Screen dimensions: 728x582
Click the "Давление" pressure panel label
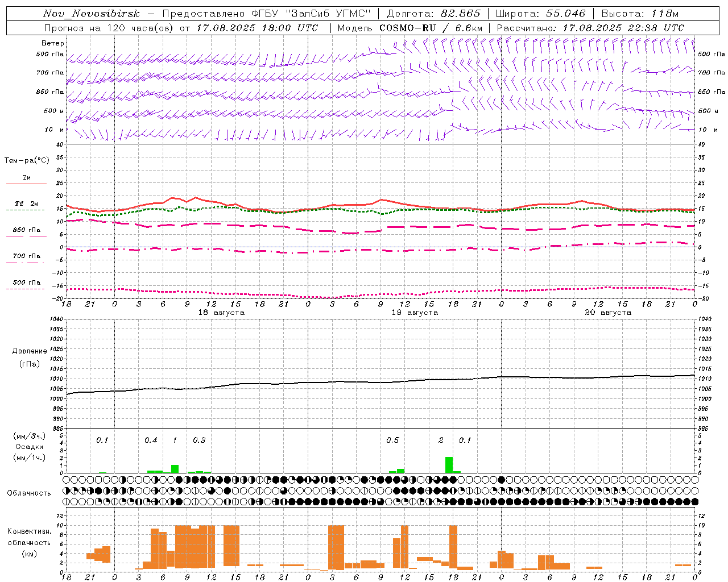click(x=30, y=351)
